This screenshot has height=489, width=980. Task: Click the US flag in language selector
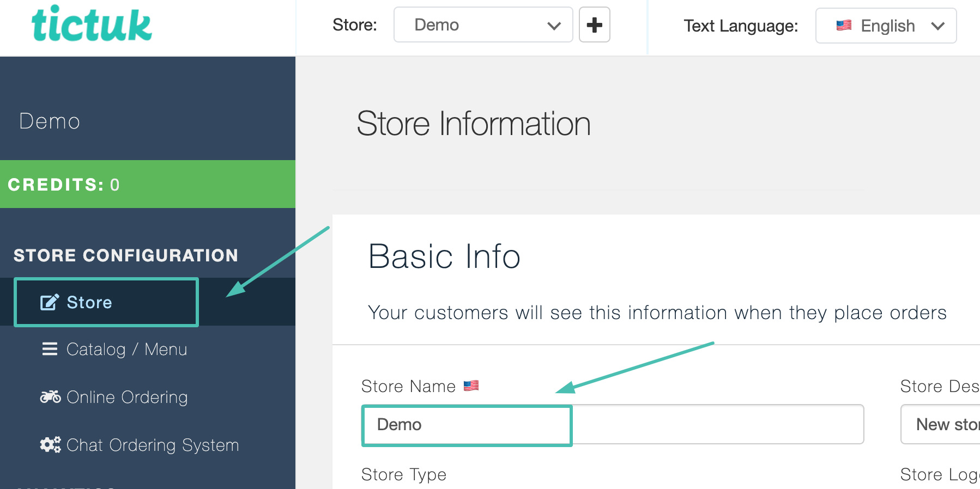(844, 25)
